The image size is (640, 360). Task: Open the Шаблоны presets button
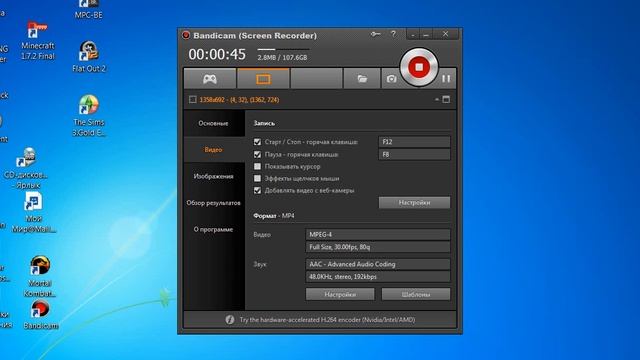pyautogui.click(x=416, y=294)
